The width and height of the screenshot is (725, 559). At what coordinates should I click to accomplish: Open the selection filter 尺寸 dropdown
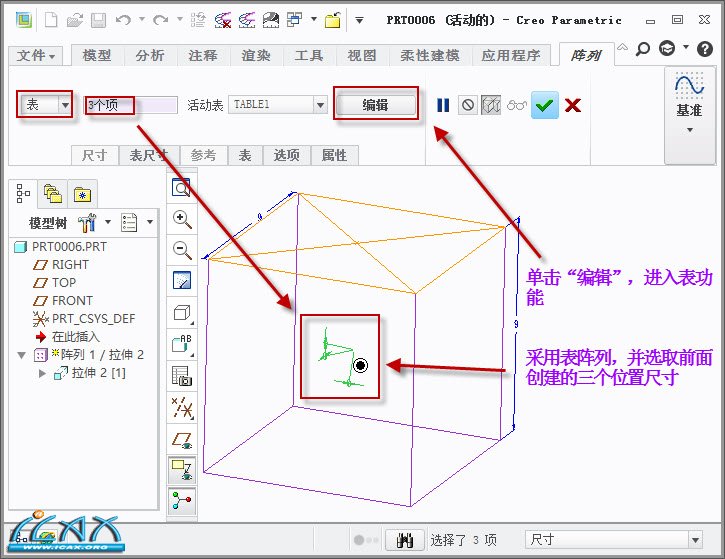point(695,540)
